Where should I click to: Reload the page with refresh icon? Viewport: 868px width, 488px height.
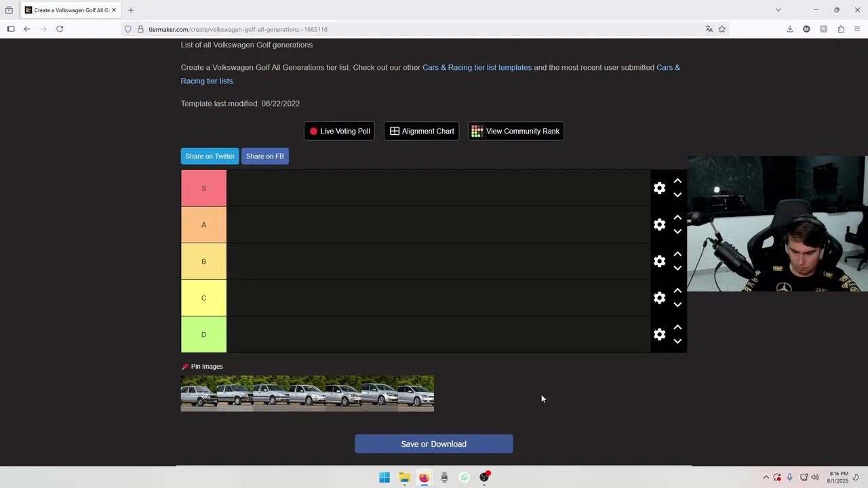pyautogui.click(x=60, y=29)
